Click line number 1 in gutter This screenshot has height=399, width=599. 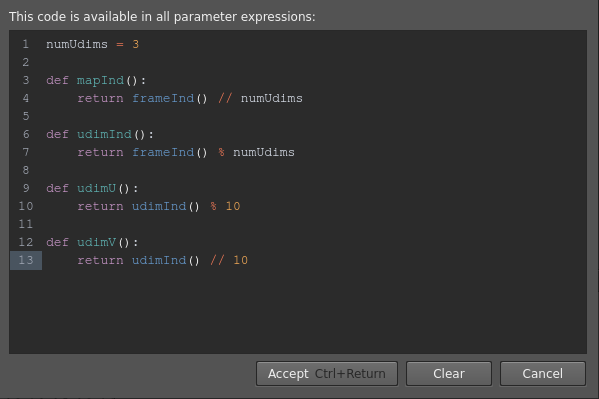click(26, 44)
